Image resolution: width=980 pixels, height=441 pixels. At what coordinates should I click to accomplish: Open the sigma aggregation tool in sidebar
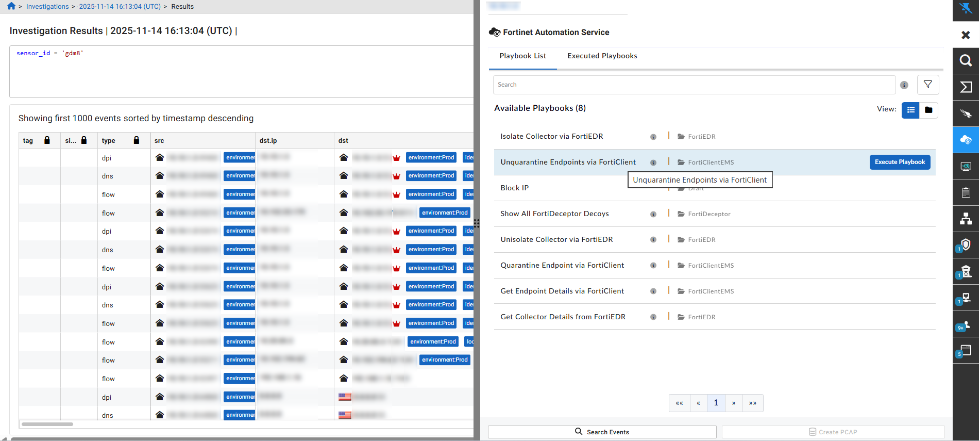tap(966, 87)
